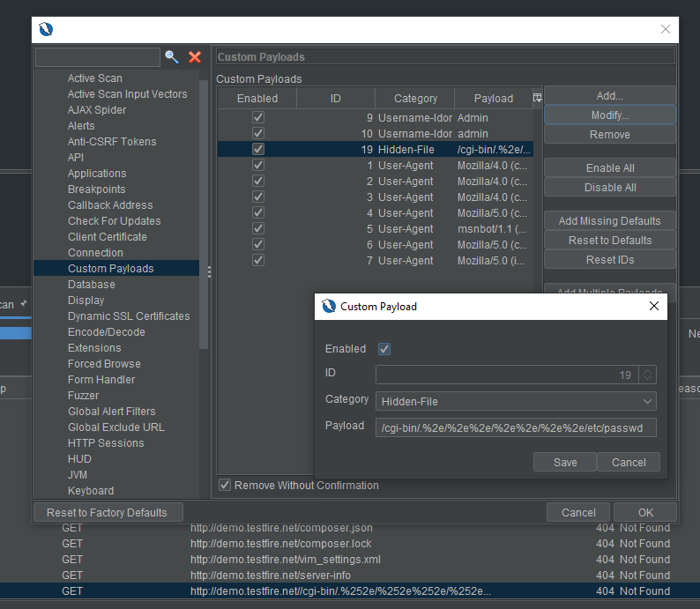Open the table column chooser icon
The image size is (700, 609).
click(x=538, y=98)
